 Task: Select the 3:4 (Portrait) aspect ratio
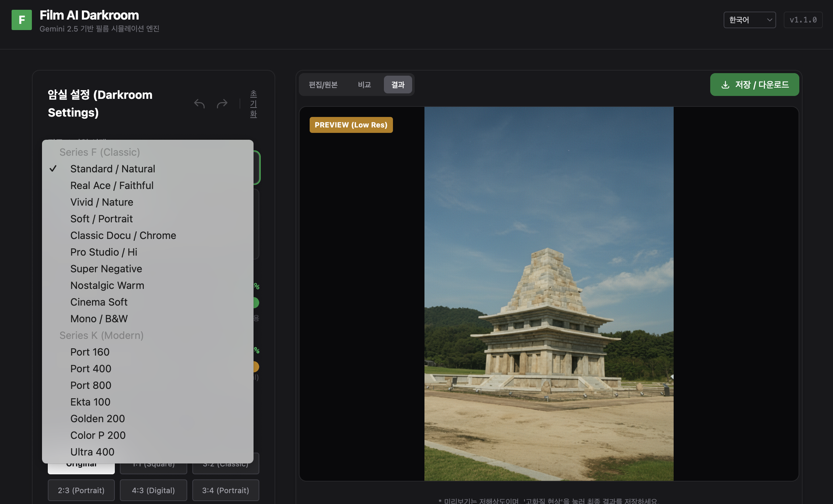pyautogui.click(x=225, y=490)
